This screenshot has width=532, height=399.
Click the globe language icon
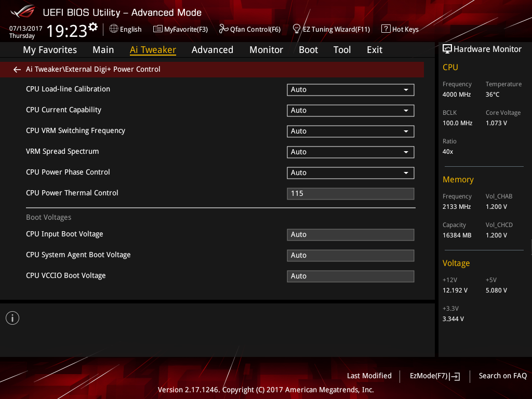[114, 29]
